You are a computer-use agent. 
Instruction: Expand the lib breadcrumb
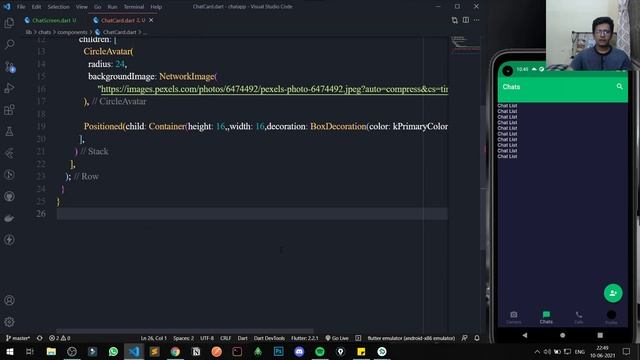coord(29,32)
